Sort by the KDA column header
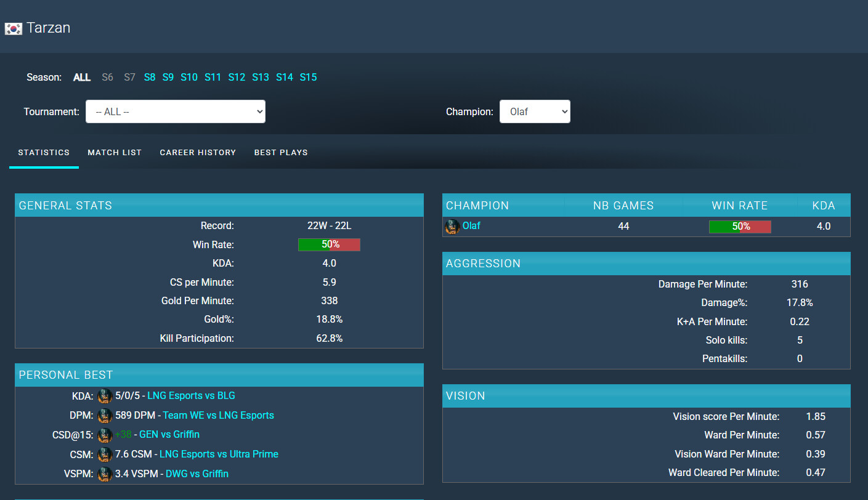 [x=824, y=206]
